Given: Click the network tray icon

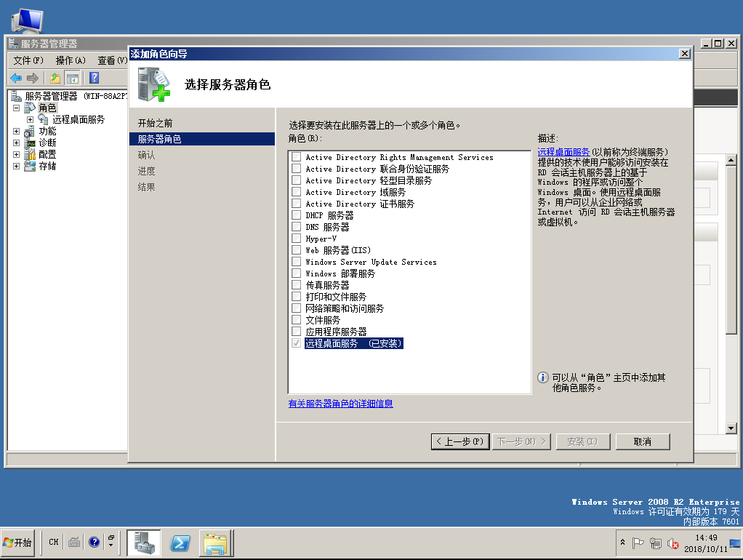Looking at the screenshot, I should (656, 543).
